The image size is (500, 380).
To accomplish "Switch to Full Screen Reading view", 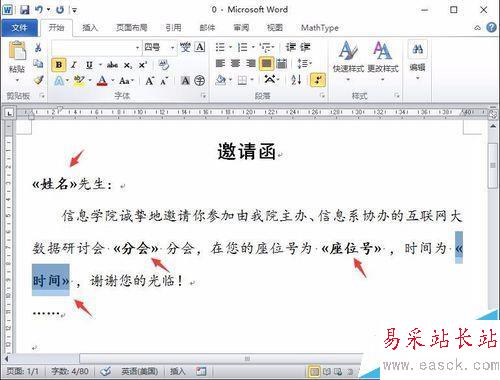I will [327, 371].
